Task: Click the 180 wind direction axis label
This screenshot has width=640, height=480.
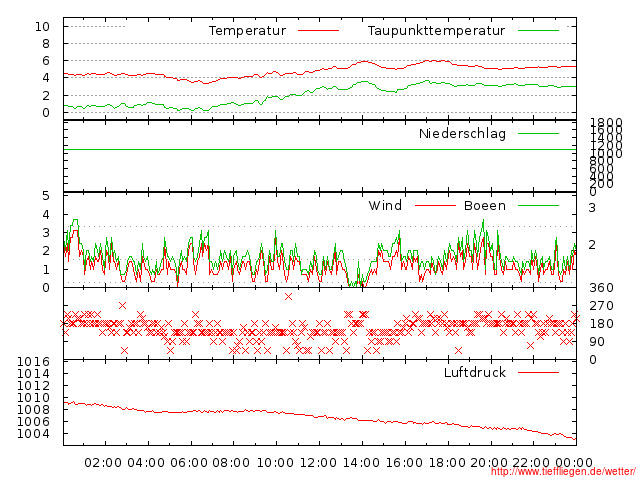Action: coord(601,324)
